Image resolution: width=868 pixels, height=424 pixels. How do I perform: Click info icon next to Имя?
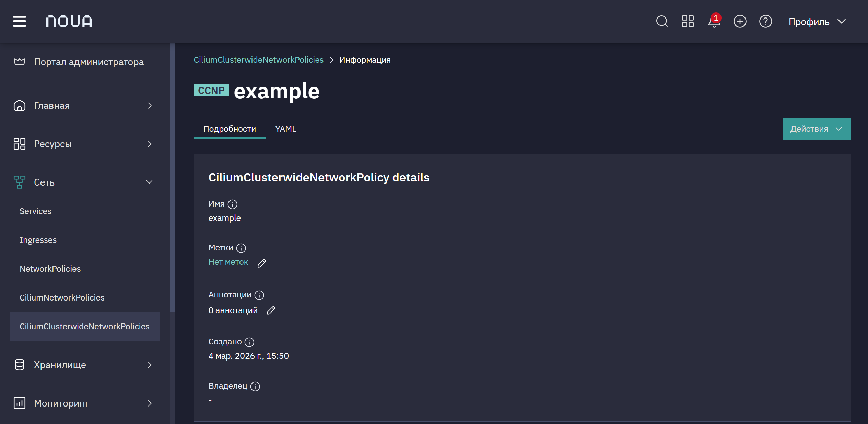click(233, 204)
